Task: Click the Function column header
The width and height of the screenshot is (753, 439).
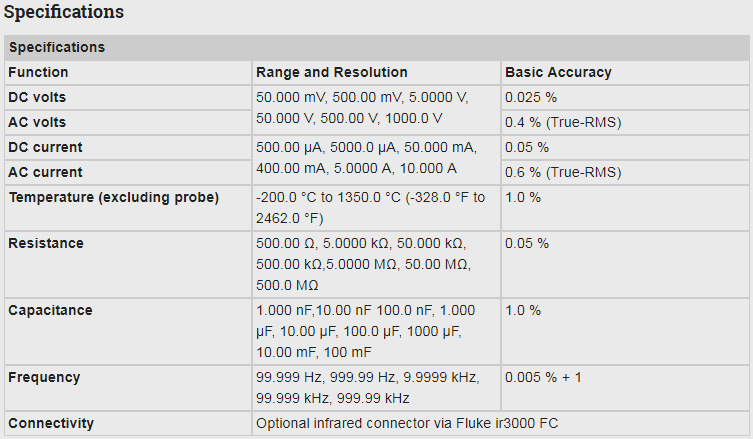Action: click(x=38, y=72)
